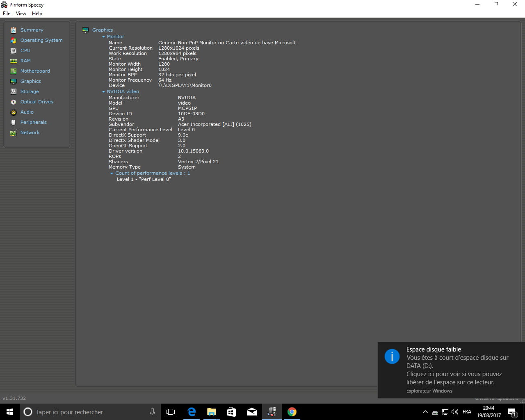Screen dimensions: 525x420
Task: Click the Device \\.\DISPLAY1\Monitor0 value
Action: pyautogui.click(x=185, y=85)
